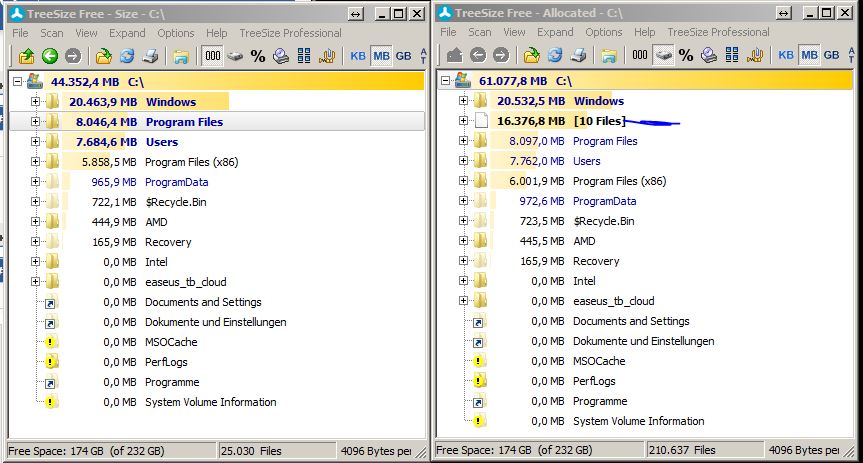The width and height of the screenshot is (863, 463).
Task: Click the double-arrow title button in Size window
Action: click(356, 14)
